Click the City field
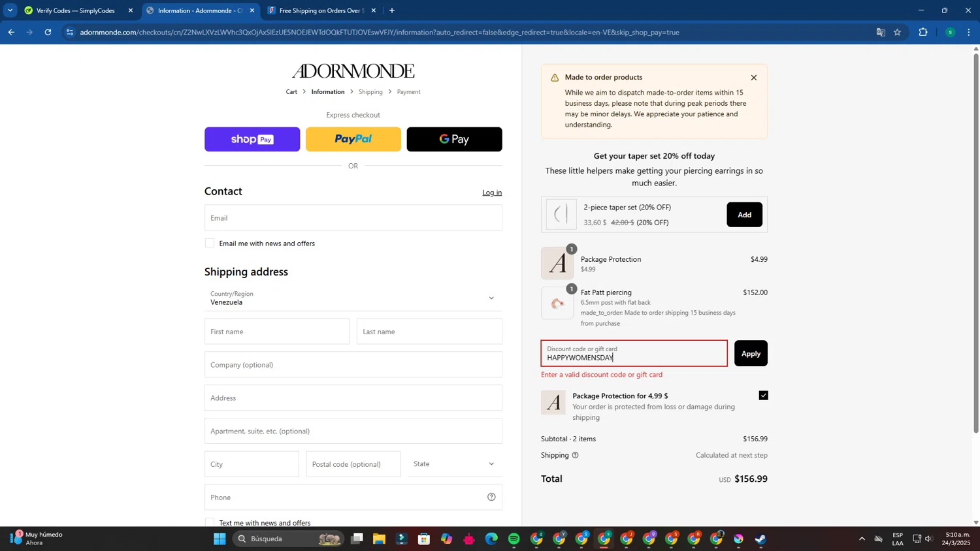 pos(252,464)
